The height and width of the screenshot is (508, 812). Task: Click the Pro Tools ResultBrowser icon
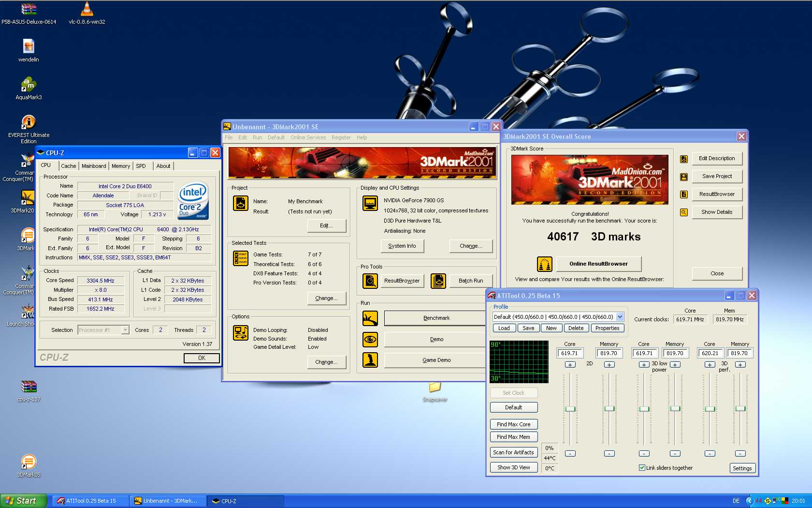370,281
